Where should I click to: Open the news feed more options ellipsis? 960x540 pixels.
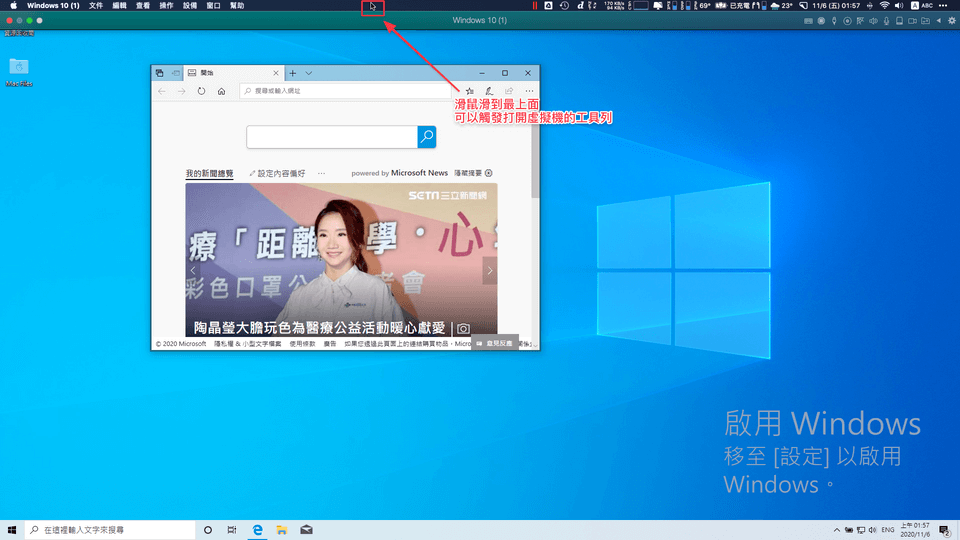[321, 173]
